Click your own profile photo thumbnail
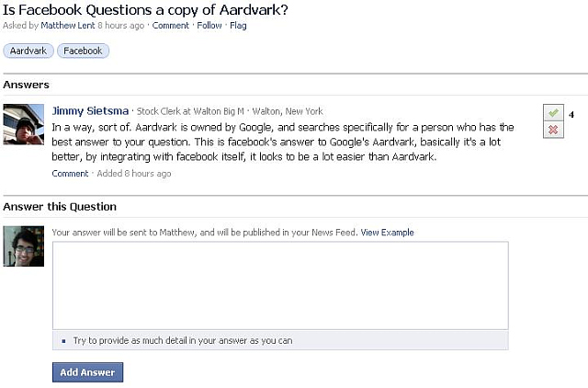The width and height of the screenshot is (588, 388). coord(24,246)
